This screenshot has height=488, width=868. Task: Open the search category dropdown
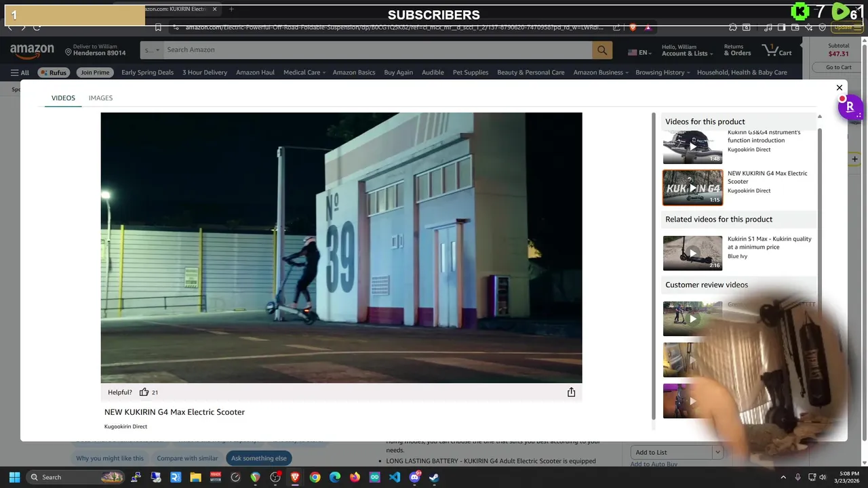152,50
